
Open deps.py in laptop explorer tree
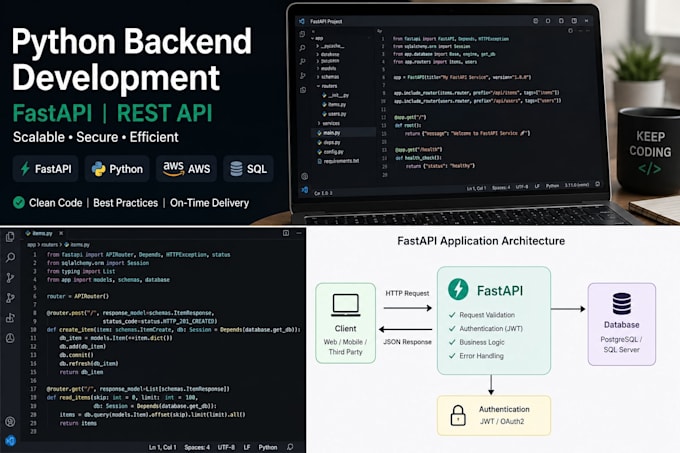tap(329, 142)
